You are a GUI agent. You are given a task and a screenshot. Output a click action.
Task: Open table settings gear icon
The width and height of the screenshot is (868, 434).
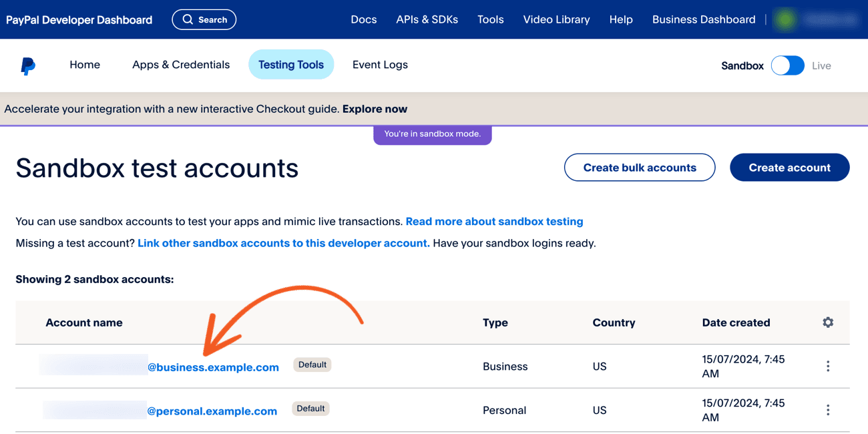828,322
